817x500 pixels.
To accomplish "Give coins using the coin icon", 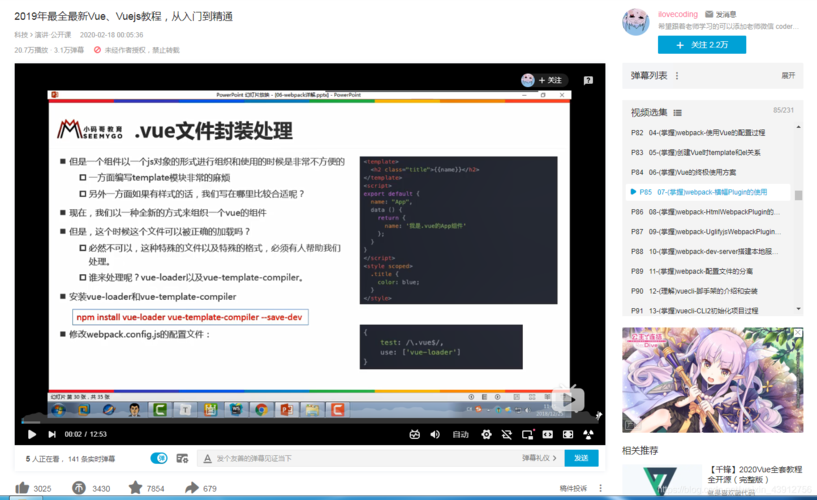I will tap(79, 488).
